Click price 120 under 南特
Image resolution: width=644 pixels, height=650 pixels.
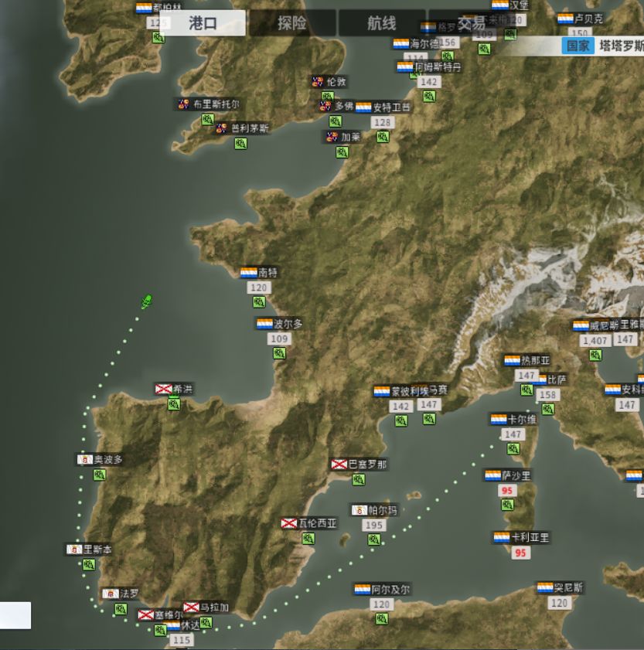pyautogui.click(x=259, y=288)
